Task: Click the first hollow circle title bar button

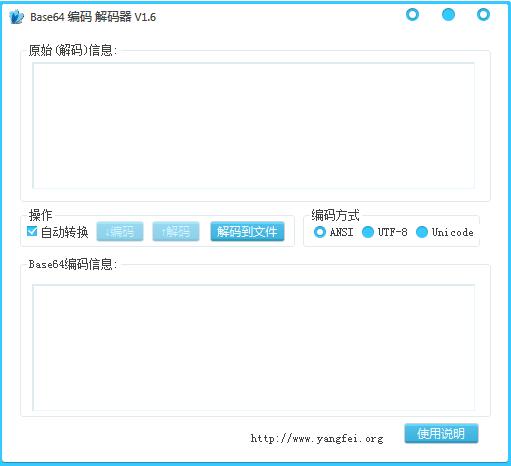Action: click(412, 15)
